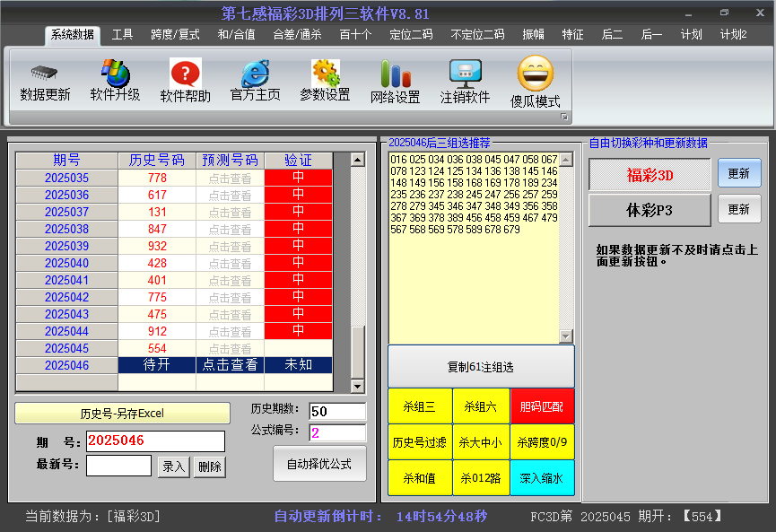Click history table scrollbar down arrow
The height and width of the screenshot is (532, 776).
tap(357, 386)
